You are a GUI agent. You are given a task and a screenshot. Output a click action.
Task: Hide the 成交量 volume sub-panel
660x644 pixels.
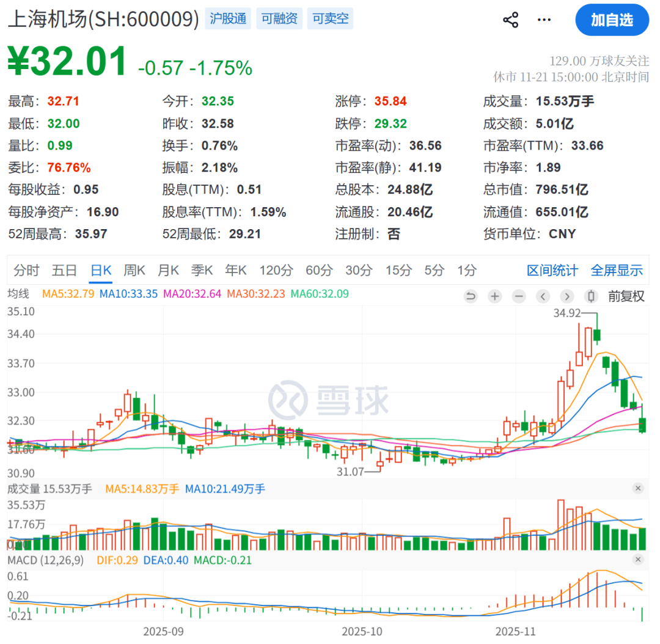pyautogui.click(x=638, y=488)
